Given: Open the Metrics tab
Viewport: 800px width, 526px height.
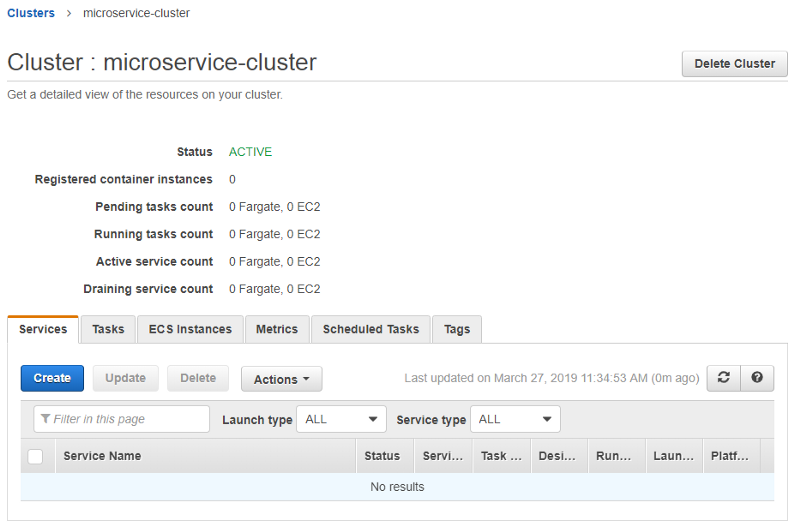Looking at the screenshot, I should 277,330.
